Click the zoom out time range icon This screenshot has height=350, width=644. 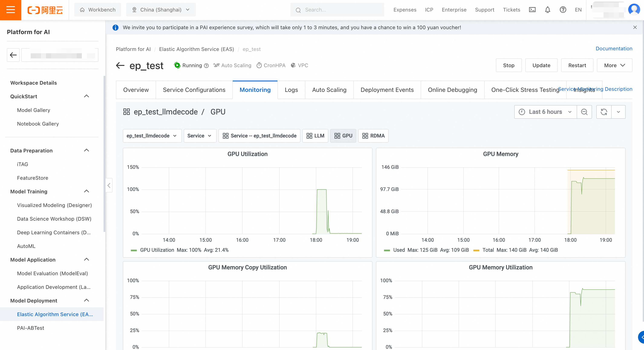[584, 112]
